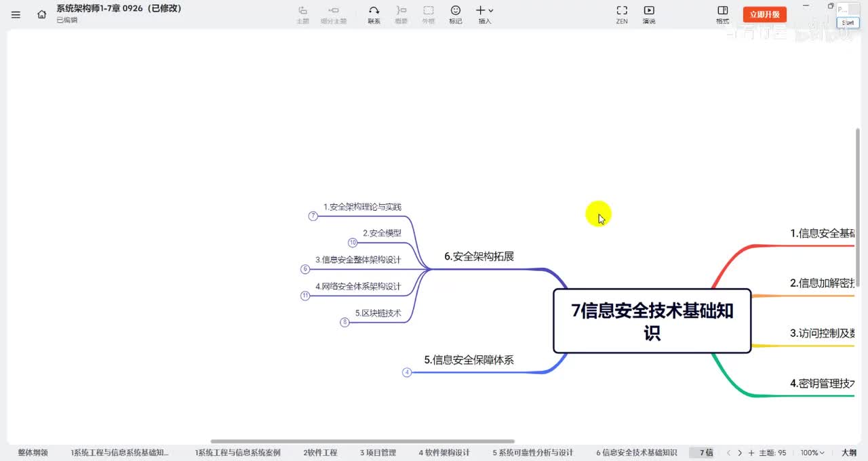Go to the home screen icon

point(42,14)
